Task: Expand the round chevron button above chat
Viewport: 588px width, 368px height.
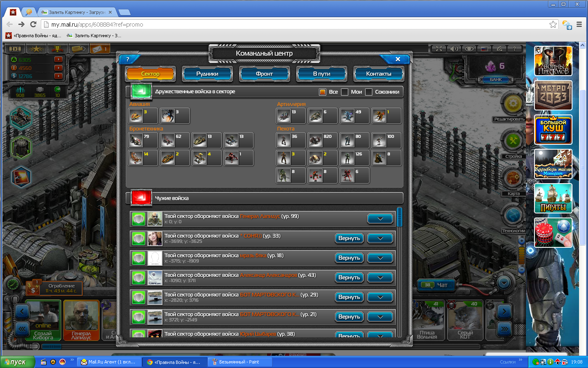Action: (504, 283)
